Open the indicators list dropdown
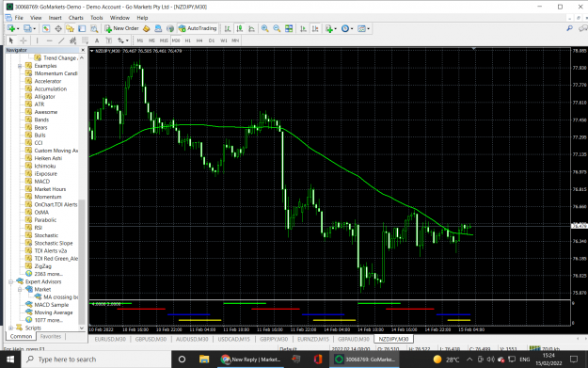Image resolution: width=588 pixels, height=368 pixels. click(x=335, y=28)
